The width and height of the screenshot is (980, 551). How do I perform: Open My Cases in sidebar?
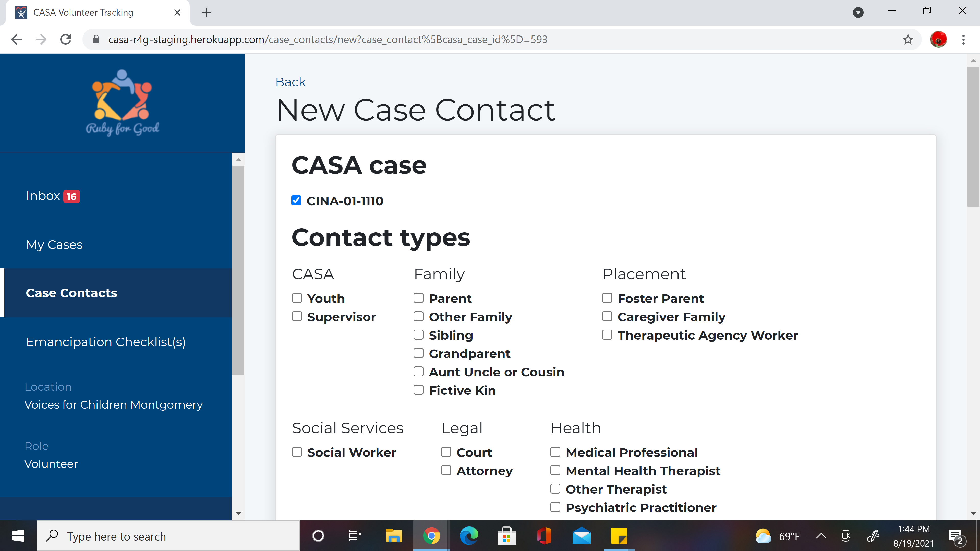54,244
